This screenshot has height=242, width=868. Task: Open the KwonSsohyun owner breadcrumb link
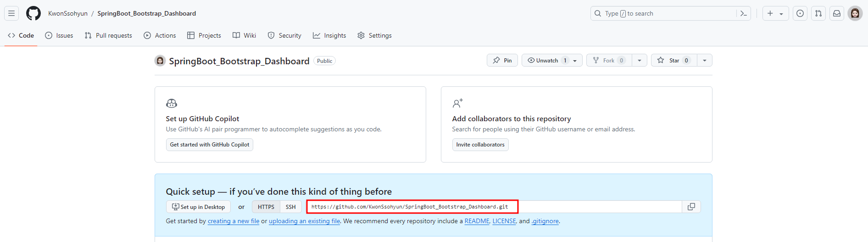coord(68,13)
